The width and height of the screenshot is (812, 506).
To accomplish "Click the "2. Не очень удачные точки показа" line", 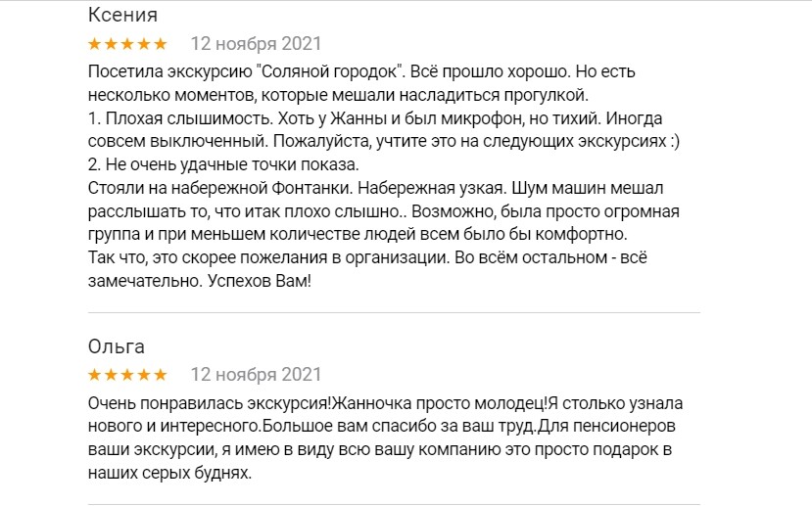I will [223, 163].
